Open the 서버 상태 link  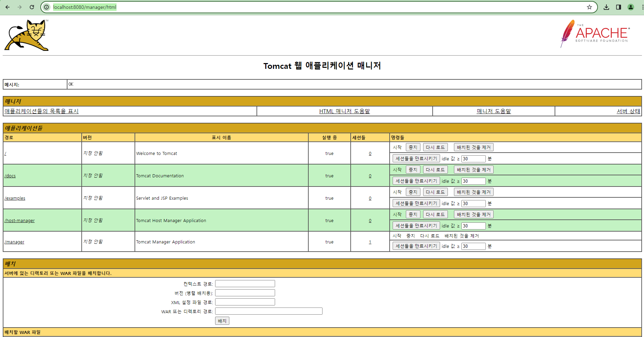coord(628,111)
